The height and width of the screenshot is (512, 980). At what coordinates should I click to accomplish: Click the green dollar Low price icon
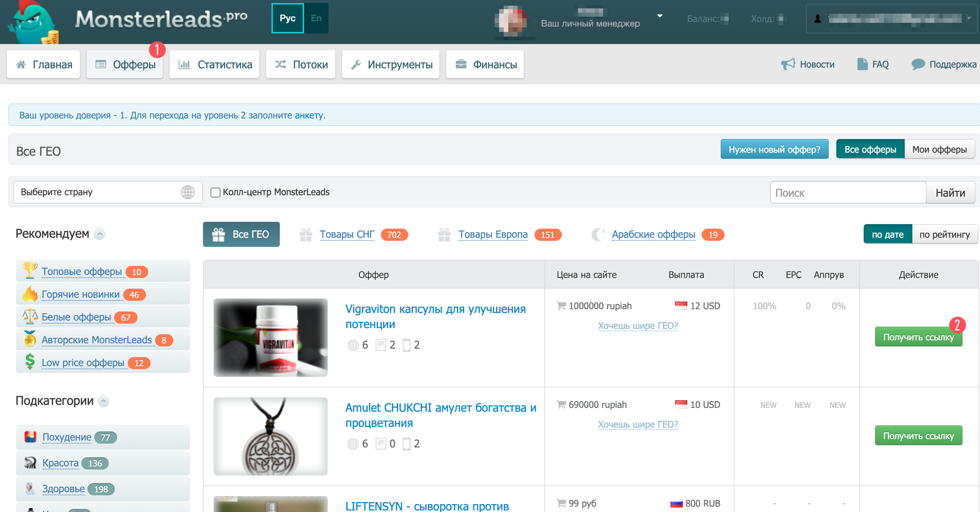click(30, 362)
